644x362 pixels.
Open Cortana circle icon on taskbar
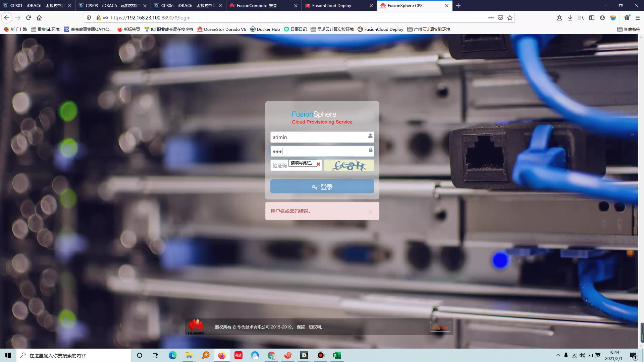[140, 355]
